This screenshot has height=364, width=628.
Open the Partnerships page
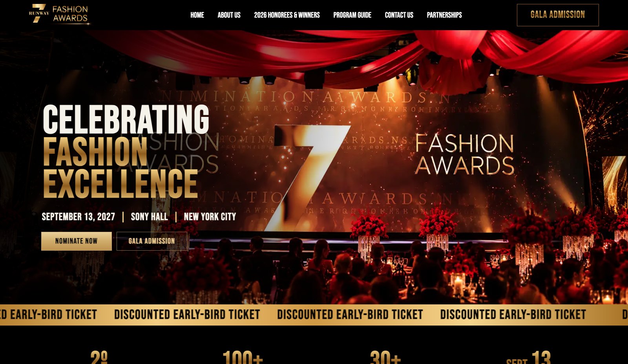pyautogui.click(x=444, y=15)
